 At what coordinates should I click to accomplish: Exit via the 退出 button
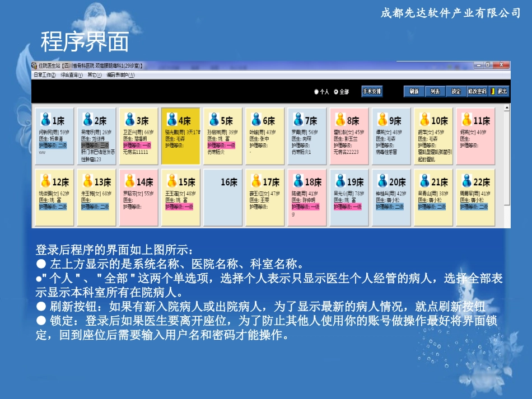498,92
